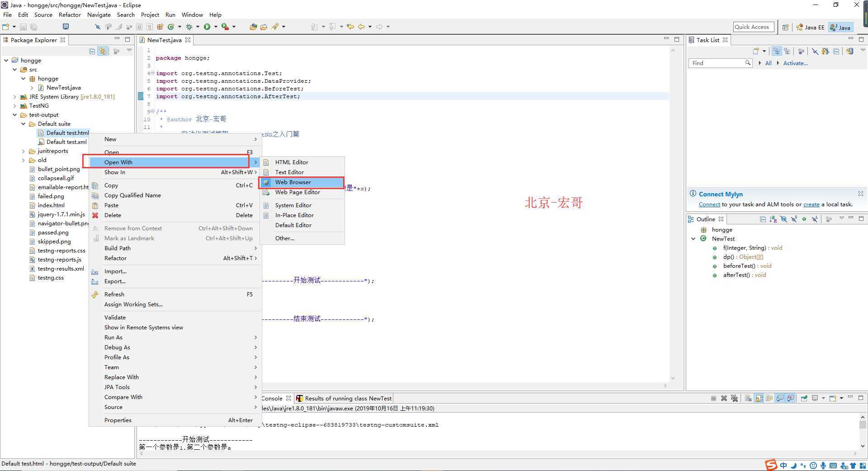Close the Connect Mylyn notice

(860, 194)
